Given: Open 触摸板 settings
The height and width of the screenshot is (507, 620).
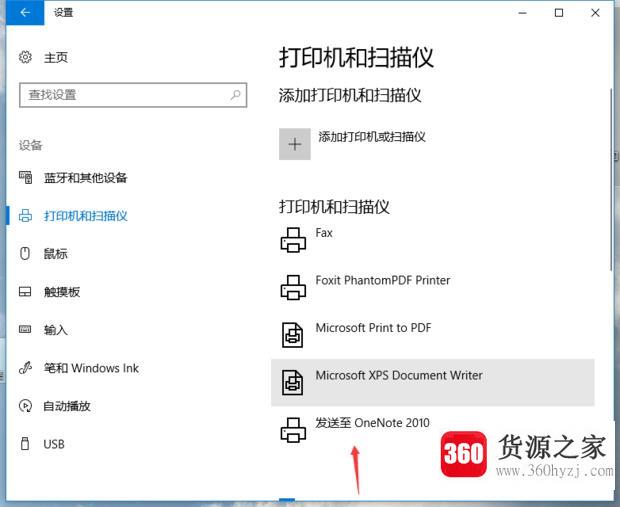Looking at the screenshot, I should (x=62, y=292).
